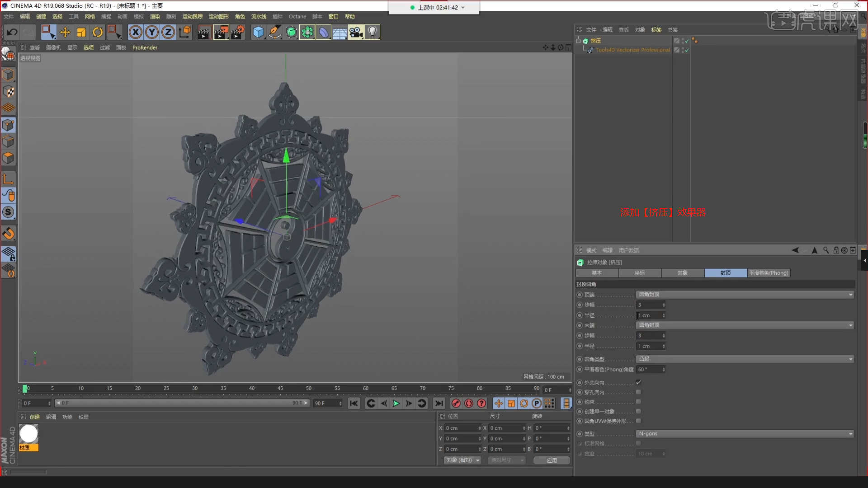Play animation forward

[396, 404]
